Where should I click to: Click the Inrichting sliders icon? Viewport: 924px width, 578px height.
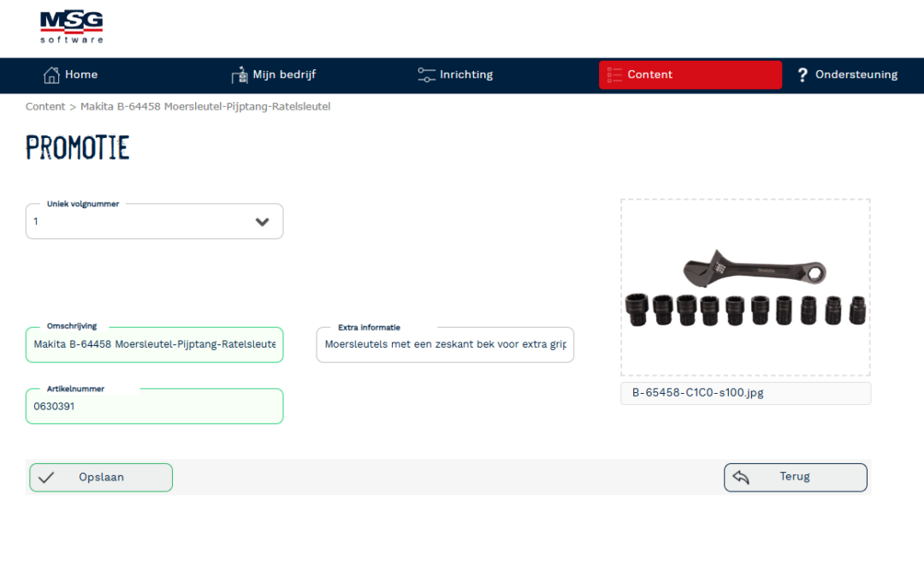point(426,74)
